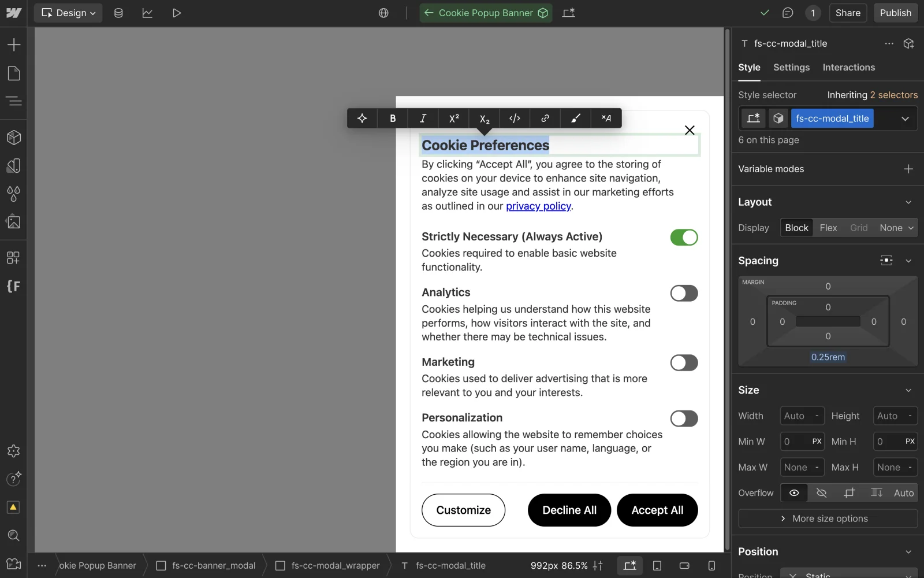Image resolution: width=924 pixels, height=578 pixels.
Task: Switch to the Interactions tab
Action: point(848,68)
